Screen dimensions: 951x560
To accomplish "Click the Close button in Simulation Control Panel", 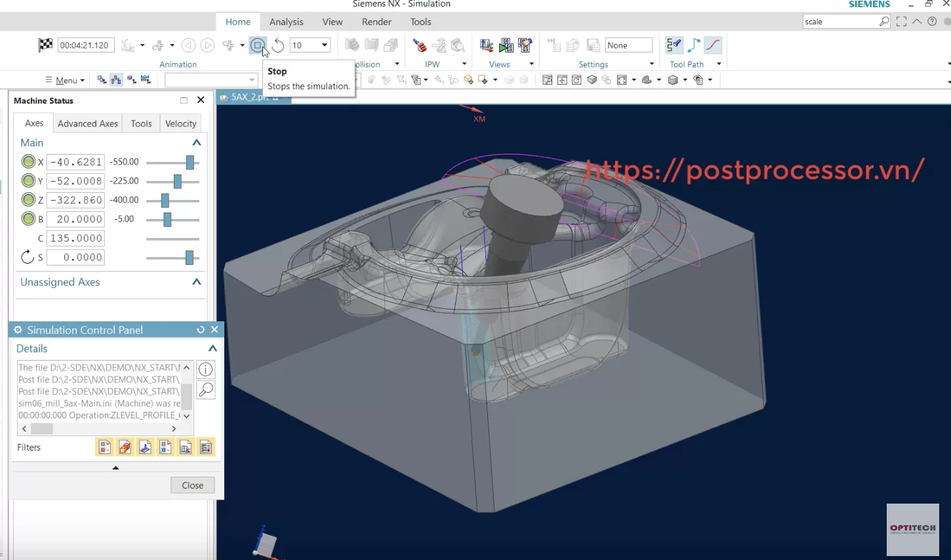I will click(x=193, y=485).
